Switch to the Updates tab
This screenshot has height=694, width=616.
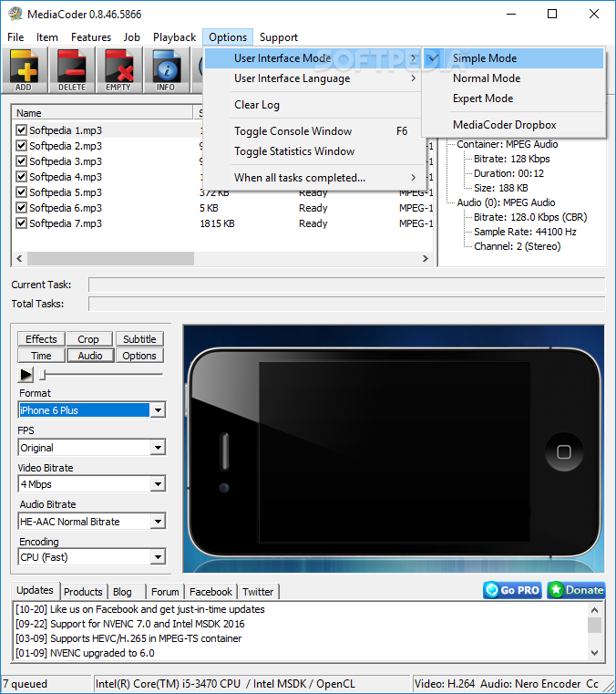(x=35, y=590)
